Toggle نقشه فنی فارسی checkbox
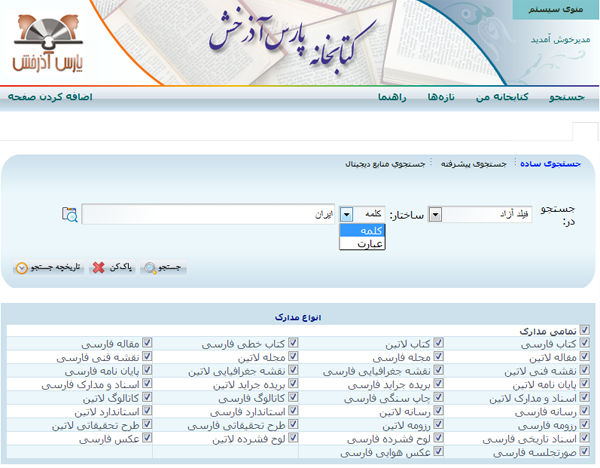This screenshot has height=468, width=600. pos(147,356)
